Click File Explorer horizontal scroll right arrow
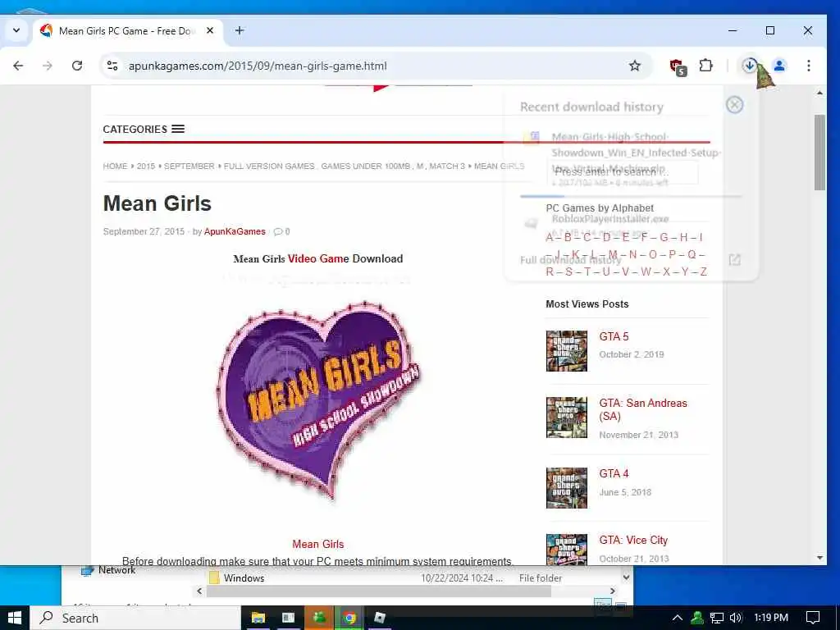This screenshot has width=840, height=630. [613, 591]
